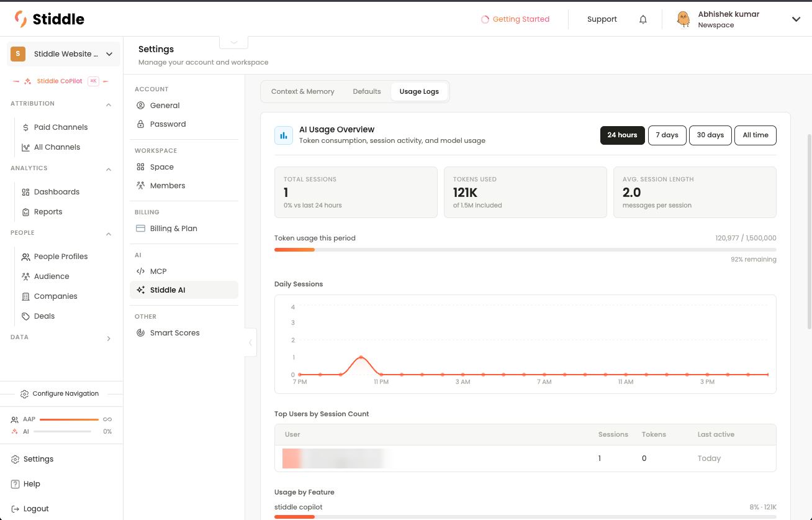Screen dimensions: 812x520
Task: Click the Stiddle logo icon
Action: click(21, 19)
